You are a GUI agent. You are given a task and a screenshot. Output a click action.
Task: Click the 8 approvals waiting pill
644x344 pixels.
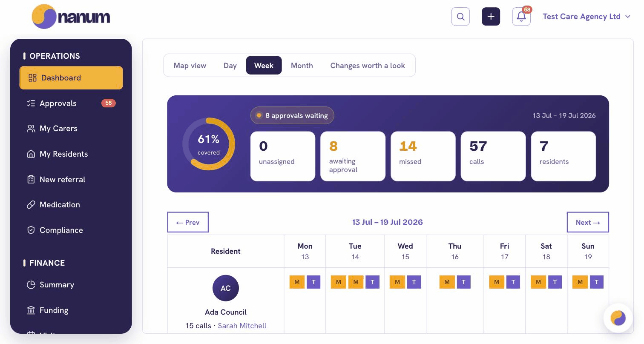point(292,115)
